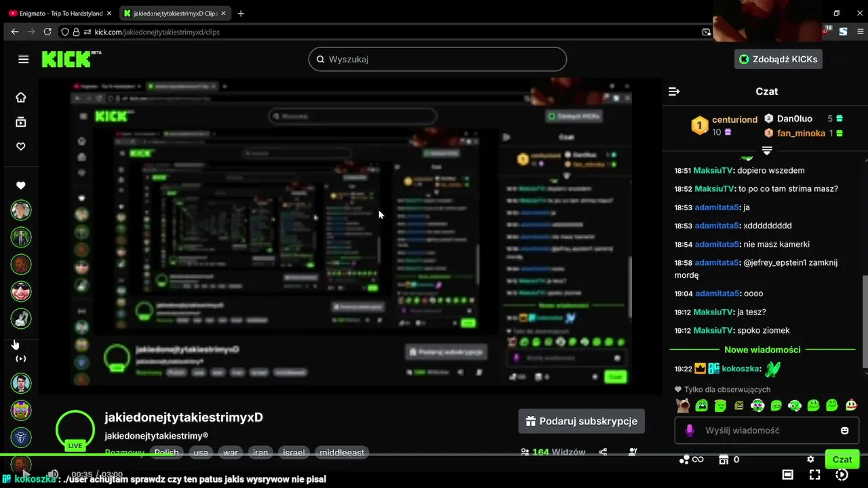
Task: Go back in browser history
Action: pyautogui.click(x=15, y=32)
